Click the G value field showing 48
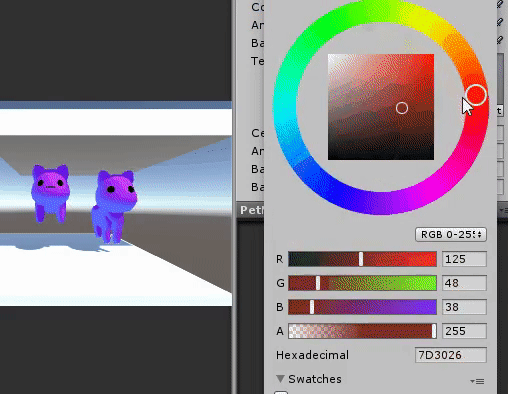 pos(464,283)
